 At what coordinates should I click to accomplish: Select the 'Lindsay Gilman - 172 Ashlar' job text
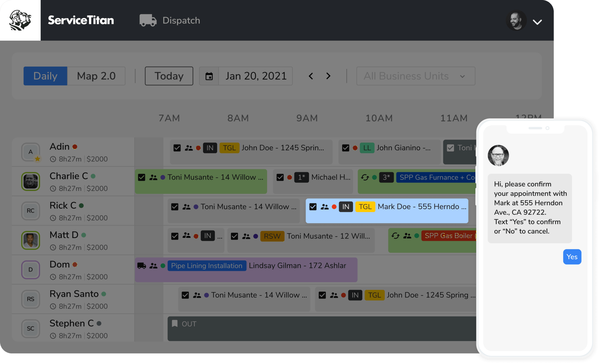(x=298, y=266)
